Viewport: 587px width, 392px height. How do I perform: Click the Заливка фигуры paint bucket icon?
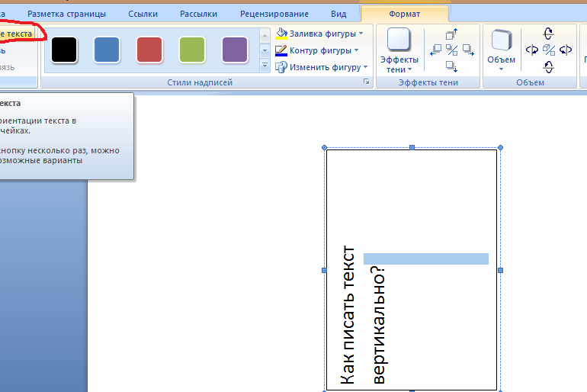point(281,34)
